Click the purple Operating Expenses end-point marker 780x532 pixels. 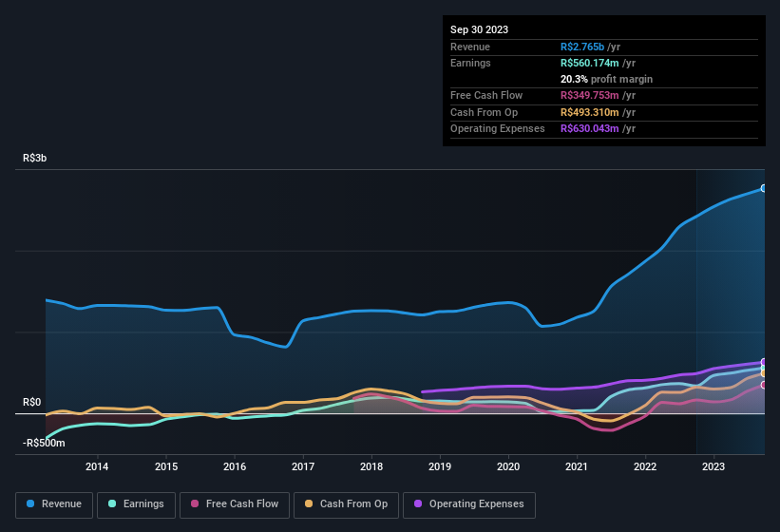(764, 362)
